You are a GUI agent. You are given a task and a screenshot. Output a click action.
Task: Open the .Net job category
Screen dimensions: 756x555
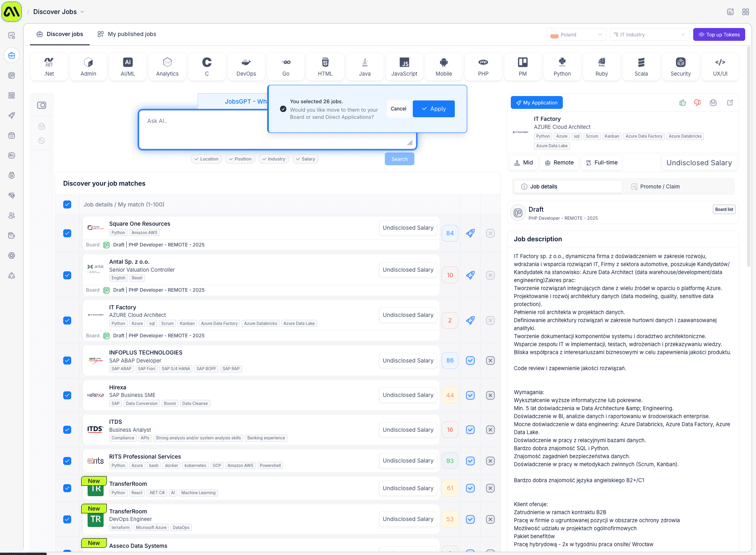[x=49, y=67]
